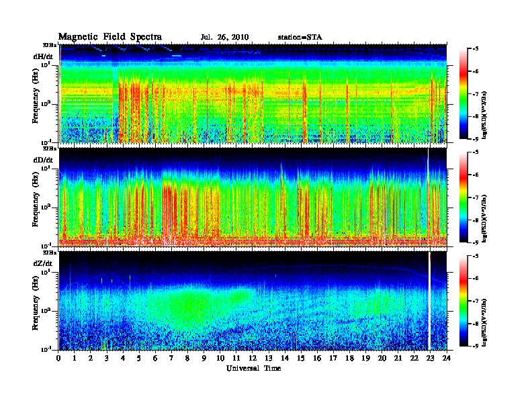Click the -5 tick on dH/dt color bar
This screenshot has width=532, height=411.
click(x=476, y=49)
